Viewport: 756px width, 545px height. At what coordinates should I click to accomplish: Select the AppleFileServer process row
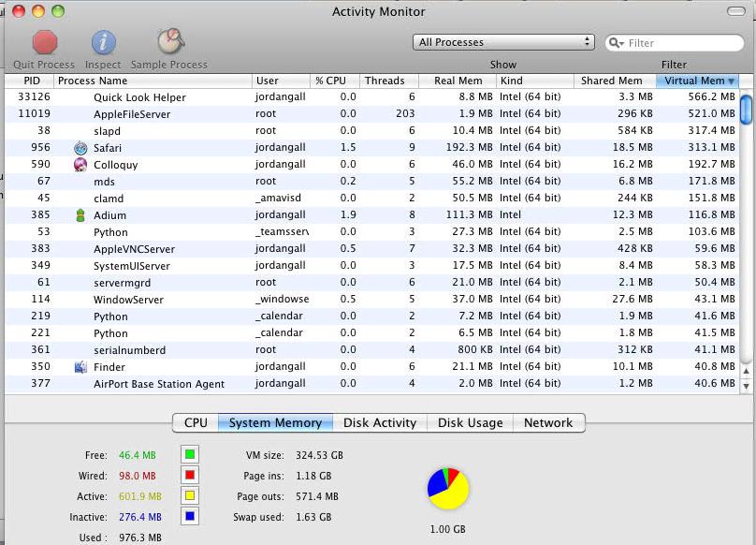click(371, 114)
